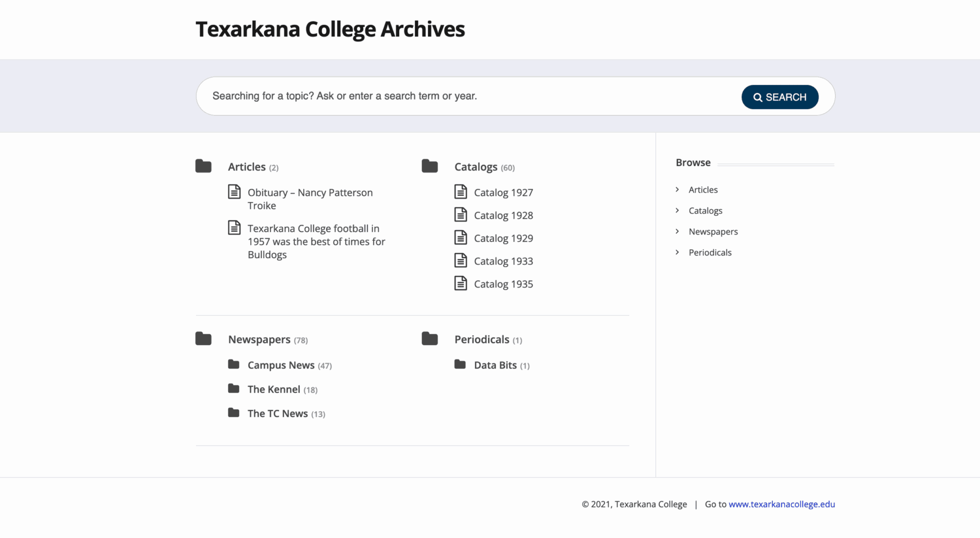Expand the Catalogs chevron in Browse
Viewport: 980px width, 538px height.
pos(677,211)
